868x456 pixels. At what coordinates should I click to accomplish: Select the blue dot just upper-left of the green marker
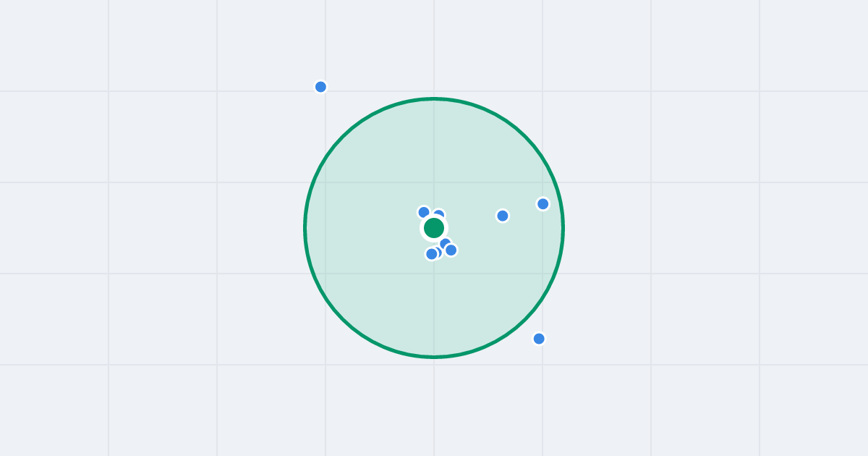coord(424,212)
